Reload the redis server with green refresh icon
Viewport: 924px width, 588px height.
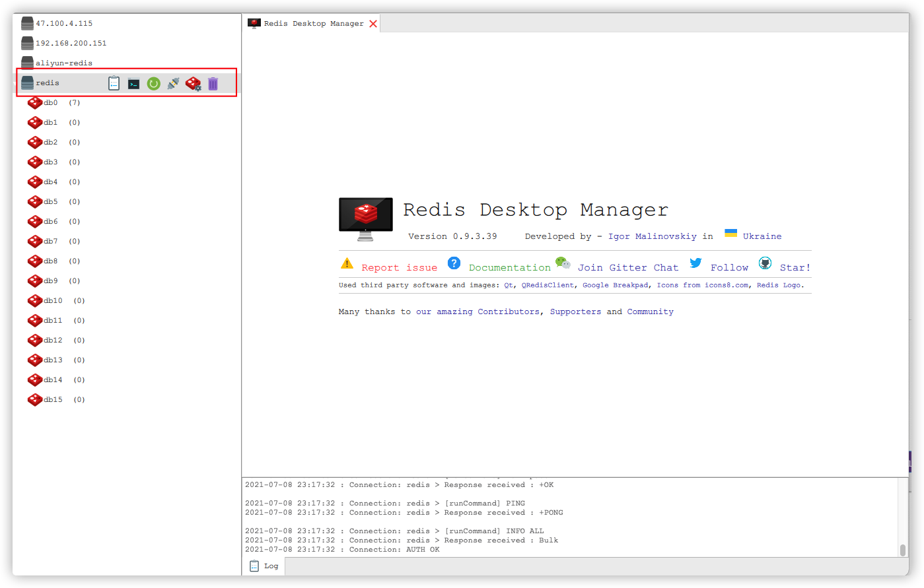pyautogui.click(x=153, y=84)
